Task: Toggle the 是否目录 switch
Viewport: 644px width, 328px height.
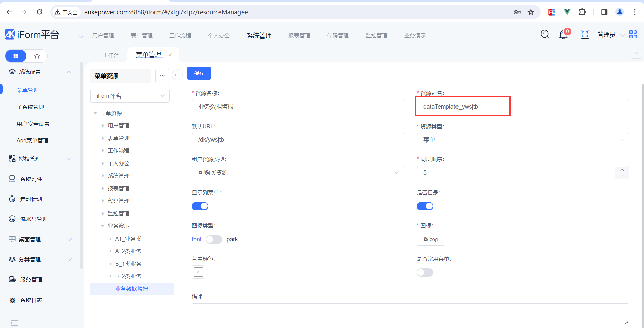Action: [x=425, y=206]
